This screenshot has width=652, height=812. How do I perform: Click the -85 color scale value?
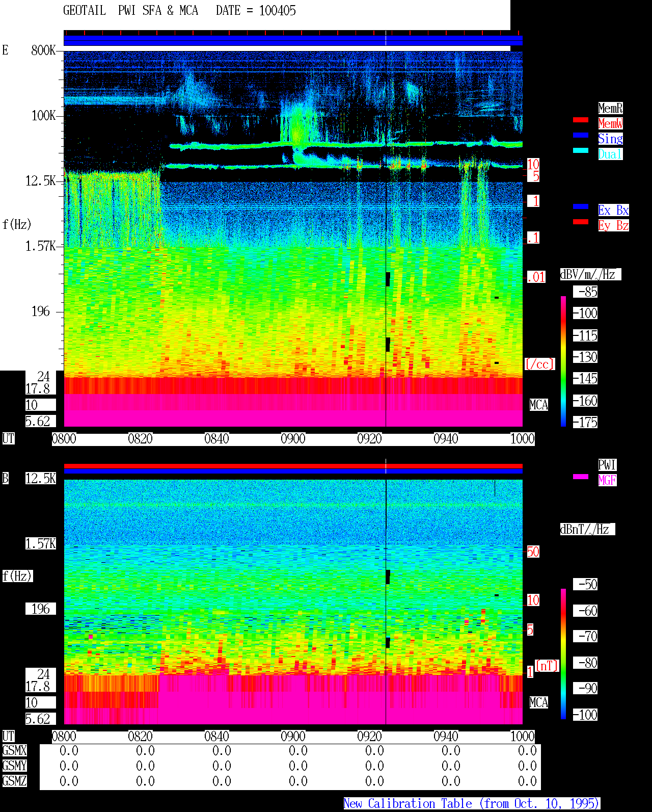[x=585, y=292]
